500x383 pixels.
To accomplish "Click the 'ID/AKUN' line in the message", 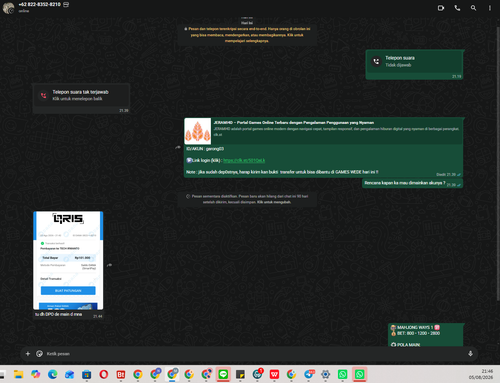I will coord(205,149).
